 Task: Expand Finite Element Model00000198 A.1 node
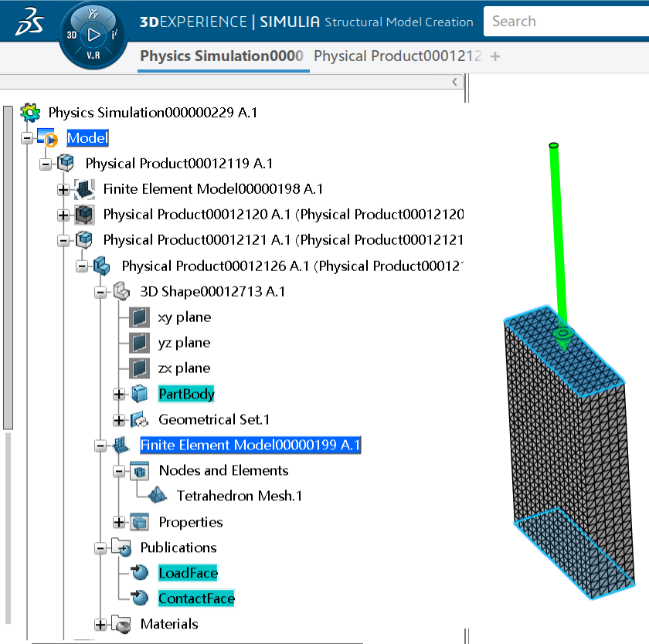tap(63, 189)
